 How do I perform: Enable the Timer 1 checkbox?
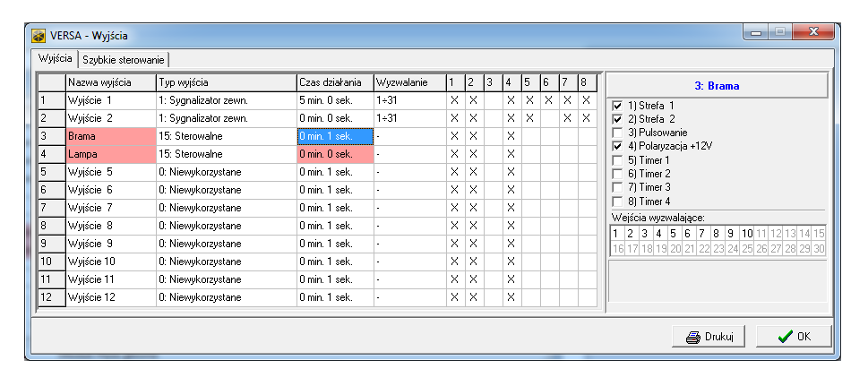(x=616, y=160)
